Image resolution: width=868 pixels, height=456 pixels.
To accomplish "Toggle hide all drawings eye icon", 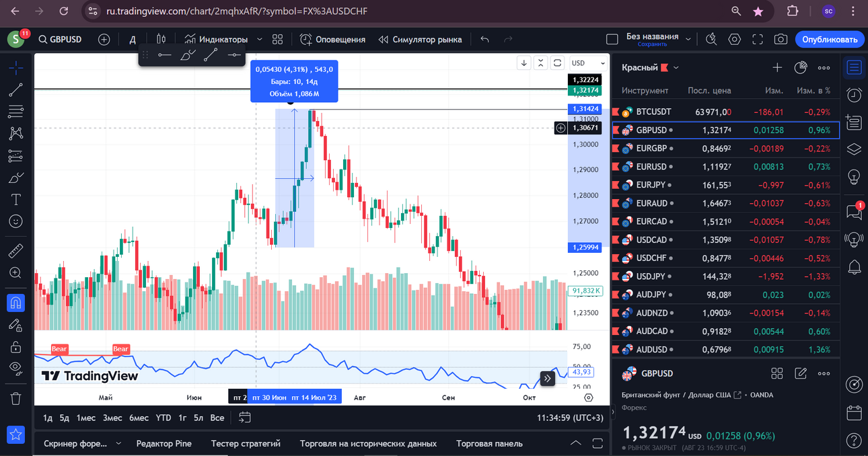I will (x=16, y=368).
